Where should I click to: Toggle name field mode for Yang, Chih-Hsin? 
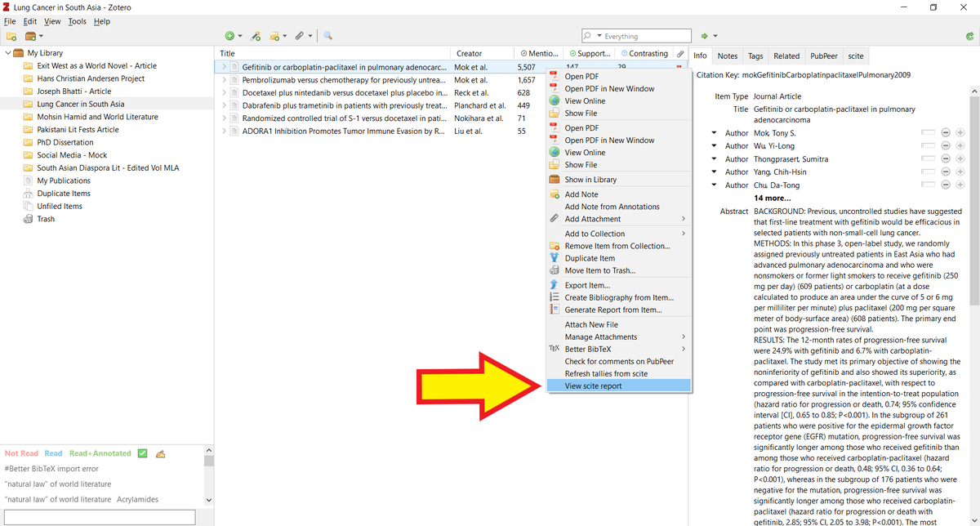coord(927,172)
